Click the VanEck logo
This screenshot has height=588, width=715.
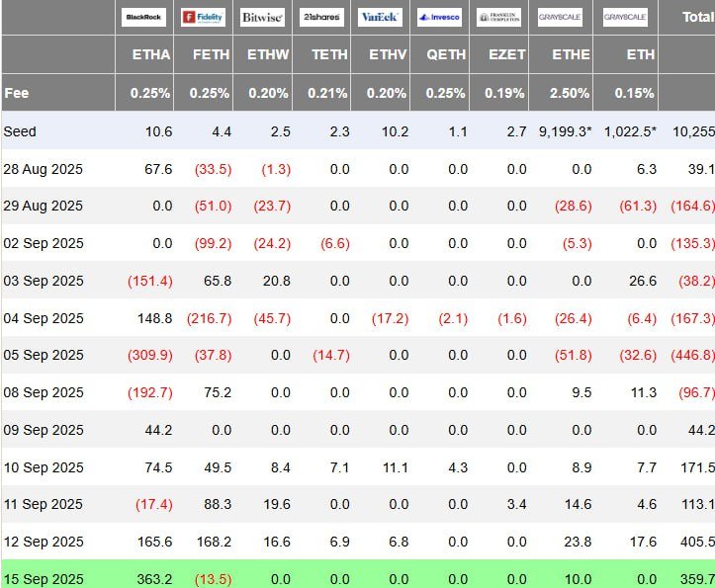(x=380, y=18)
